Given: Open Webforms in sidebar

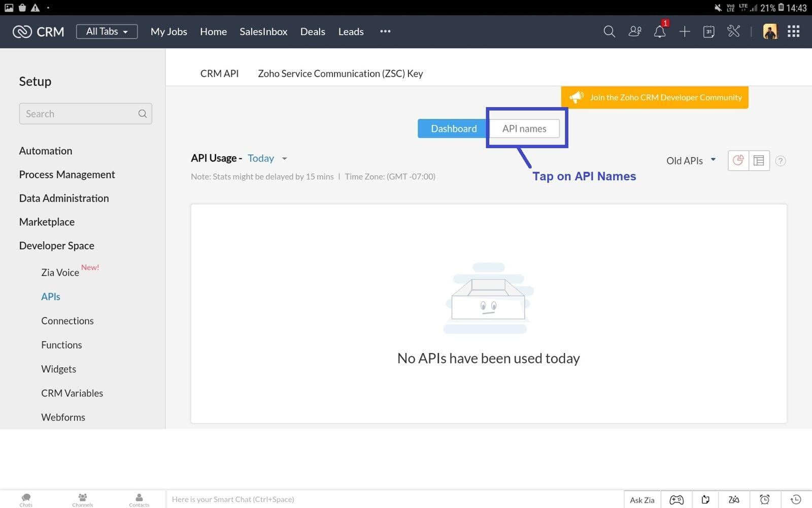Looking at the screenshot, I should 63,418.
